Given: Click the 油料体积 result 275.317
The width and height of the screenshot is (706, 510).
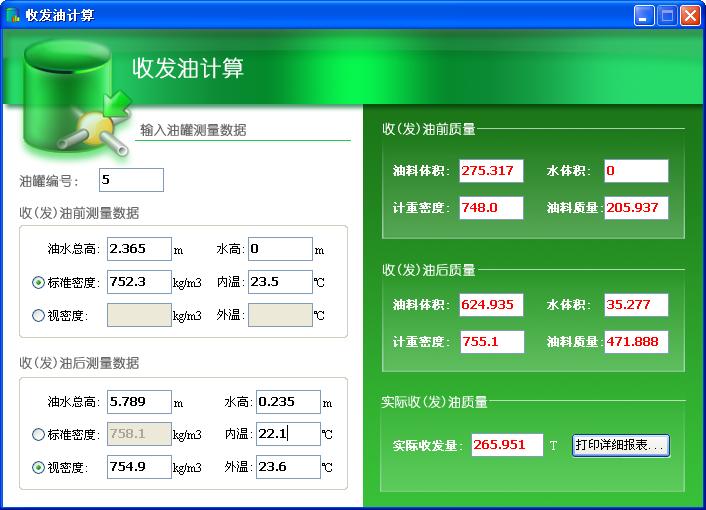Looking at the screenshot, I should [491, 171].
